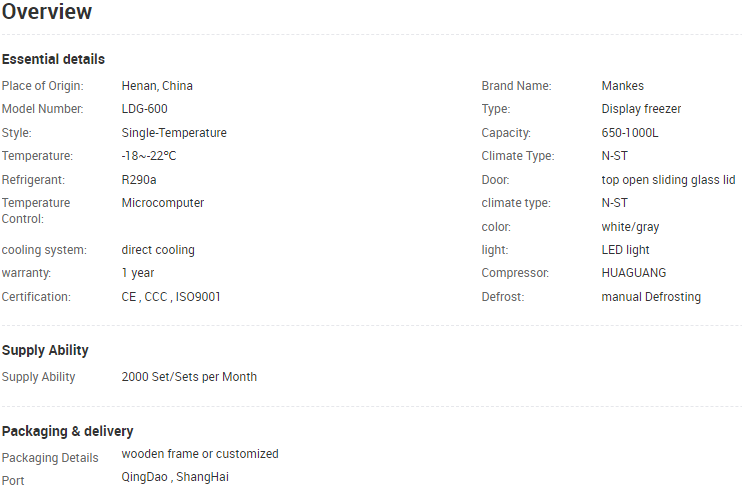Screen dimensions: 742x493
Task: Select the white/gray color value
Action: (630, 227)
